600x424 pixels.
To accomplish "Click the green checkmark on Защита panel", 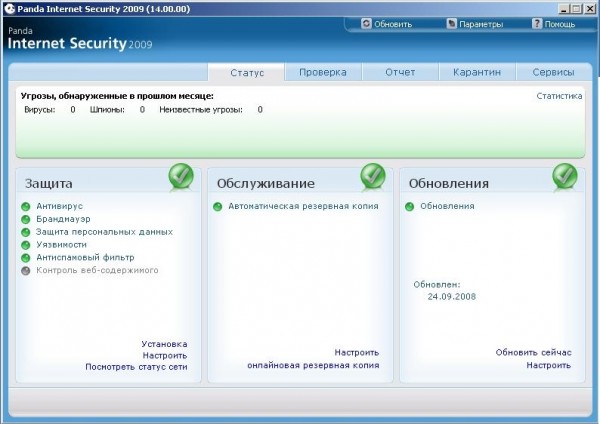I will click(181, 176).
